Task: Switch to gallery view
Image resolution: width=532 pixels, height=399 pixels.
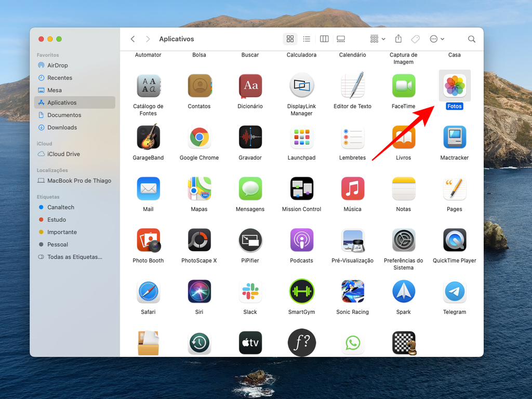Action: click(341, 39)
